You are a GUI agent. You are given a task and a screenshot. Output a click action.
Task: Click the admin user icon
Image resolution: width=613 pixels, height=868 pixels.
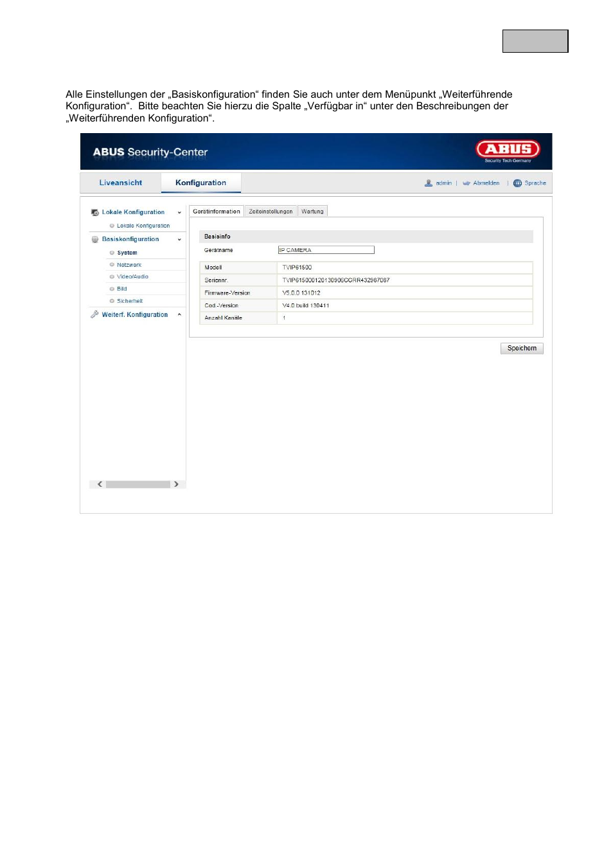coord(429,183)
